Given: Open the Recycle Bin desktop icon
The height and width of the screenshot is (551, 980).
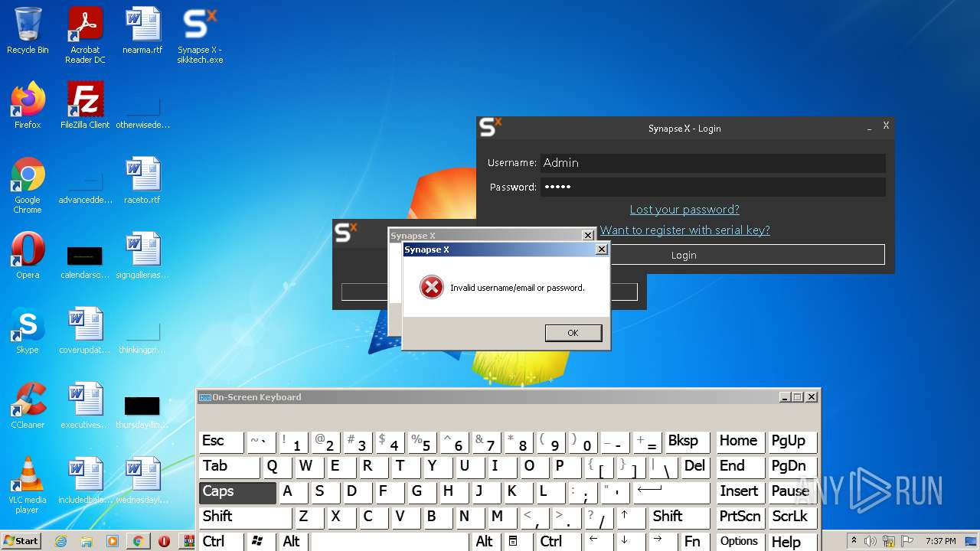Looking at the screenshot, I should pos(28,31).
